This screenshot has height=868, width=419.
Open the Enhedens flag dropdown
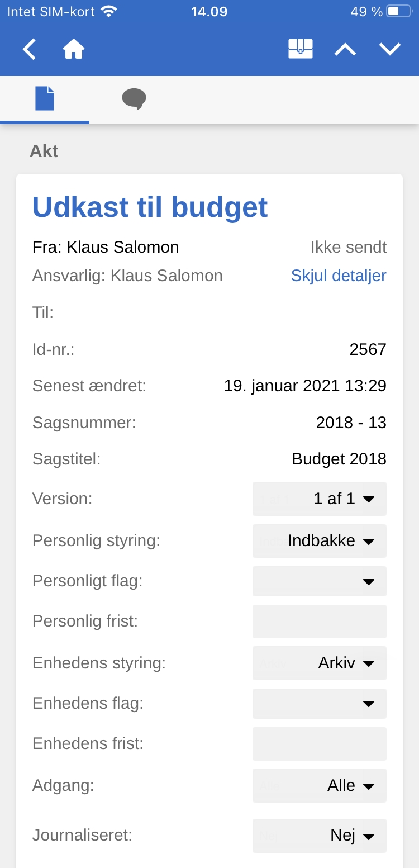pyautogui.click(x=320, y=703)
